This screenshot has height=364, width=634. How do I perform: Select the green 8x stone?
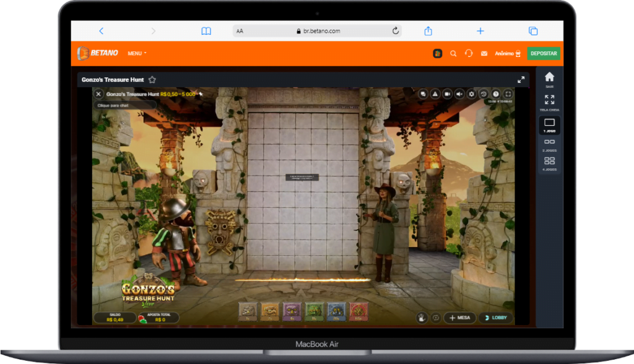point(314,312)
